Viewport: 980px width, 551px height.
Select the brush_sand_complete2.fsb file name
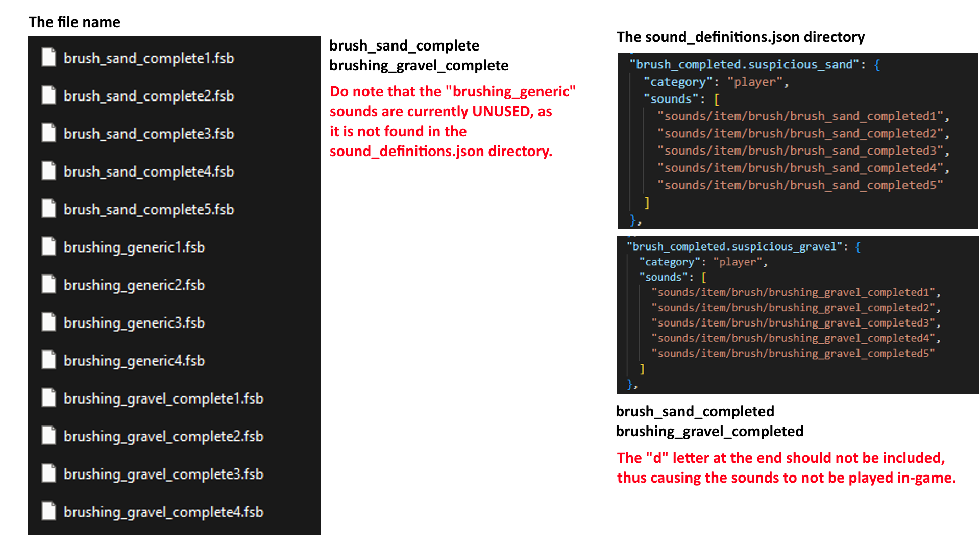(149, 96)
